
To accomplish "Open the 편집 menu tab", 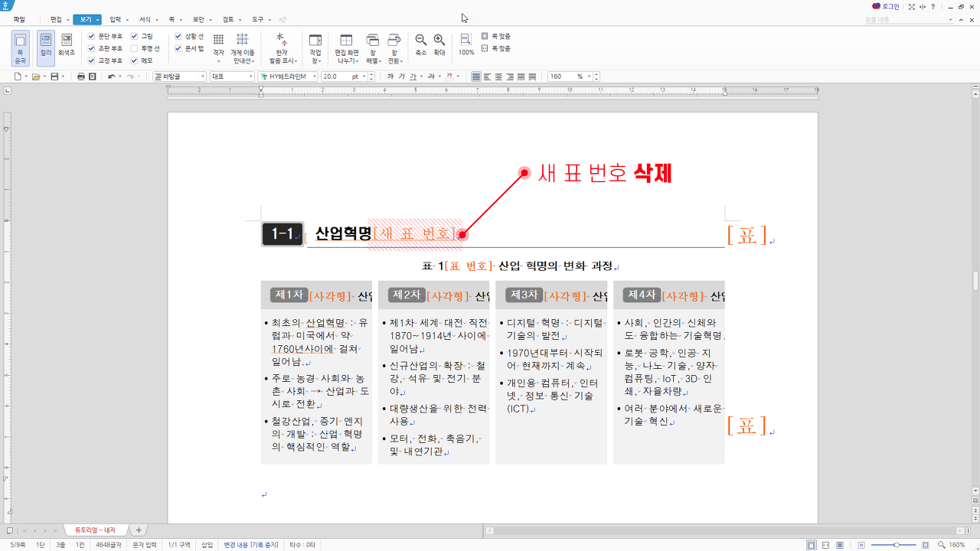I will (56, 19).
